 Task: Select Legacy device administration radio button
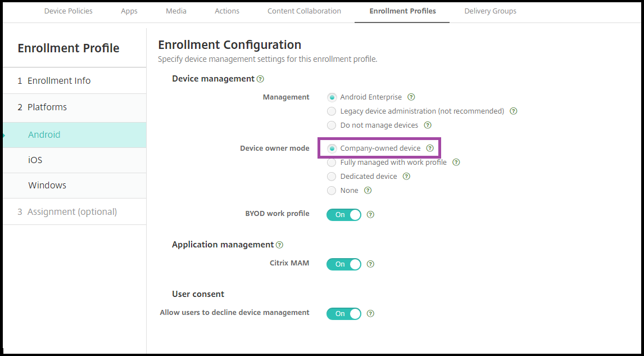coord(332,111)
